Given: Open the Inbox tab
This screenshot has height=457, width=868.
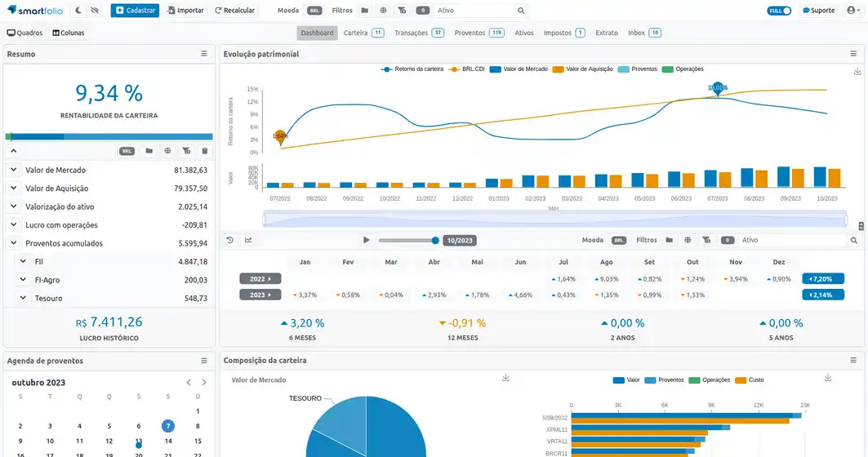Looking at the screenshot, I should tap(644, 33).
